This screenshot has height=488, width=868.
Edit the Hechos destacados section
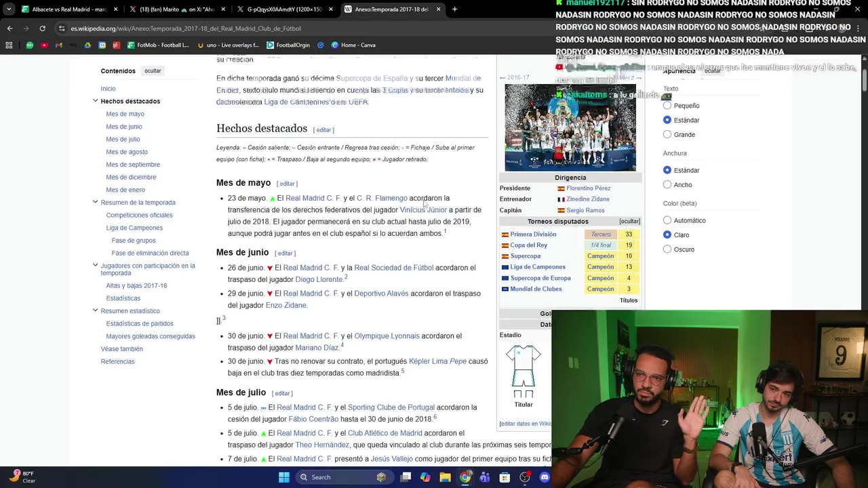click(x=323, y=130)
